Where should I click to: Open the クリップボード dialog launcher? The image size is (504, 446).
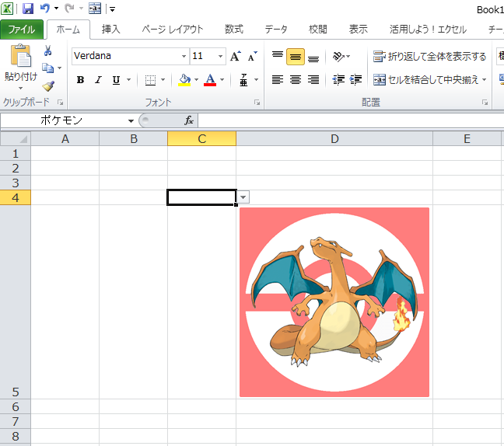pyautogui.click(x=60, y=103)
